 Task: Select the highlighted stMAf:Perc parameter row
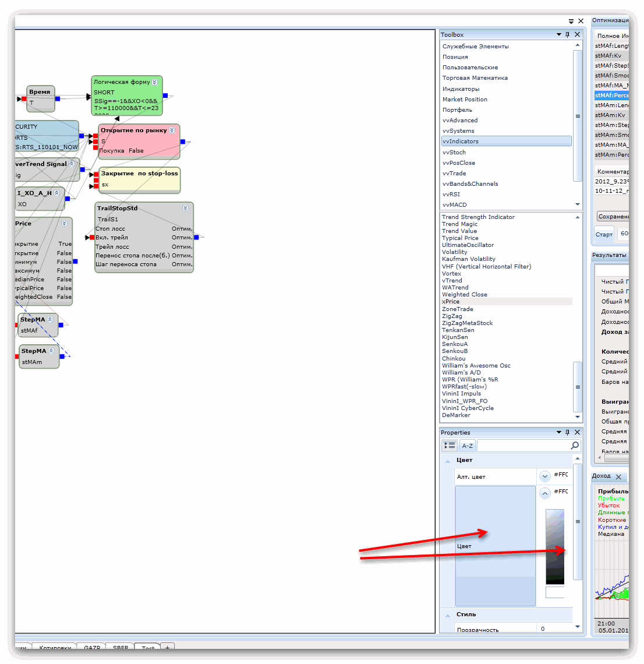click(611, 96)
